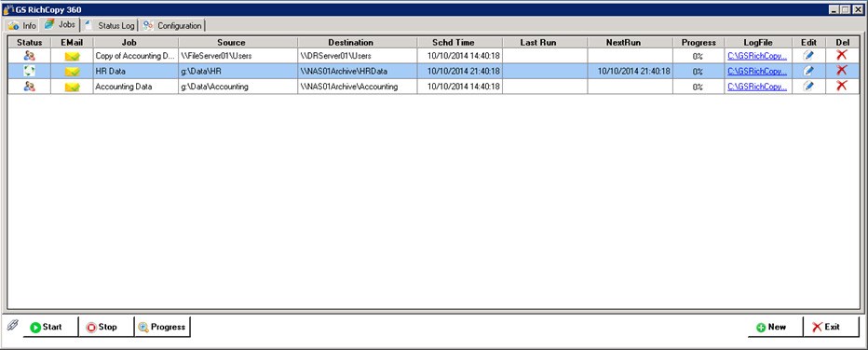Delete the Copy of Accounting job

(841, 55)
